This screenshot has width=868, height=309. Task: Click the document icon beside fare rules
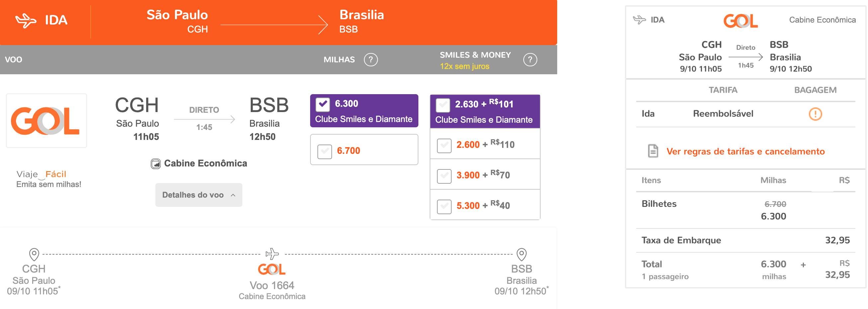pos(653,151)
